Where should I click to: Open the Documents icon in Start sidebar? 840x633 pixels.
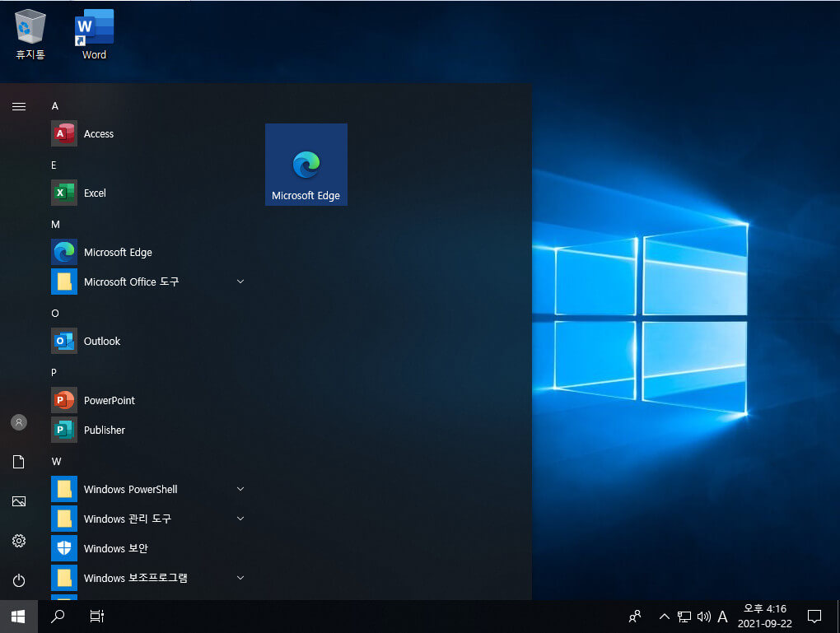coord(19,462)
